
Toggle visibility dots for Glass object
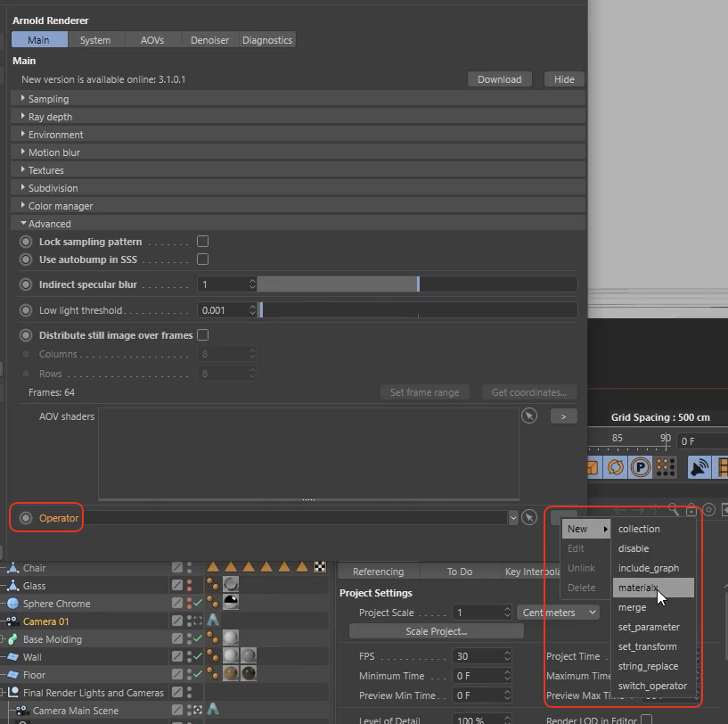190,586
